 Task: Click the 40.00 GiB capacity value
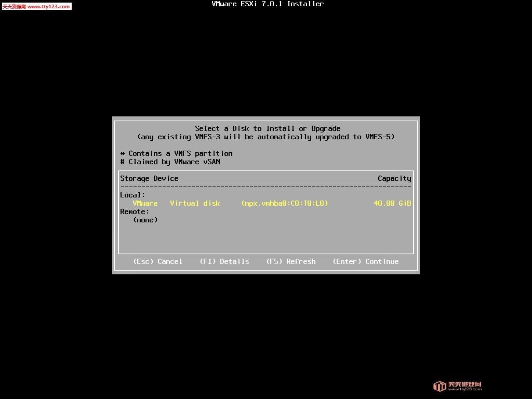(x=393, y=203)
